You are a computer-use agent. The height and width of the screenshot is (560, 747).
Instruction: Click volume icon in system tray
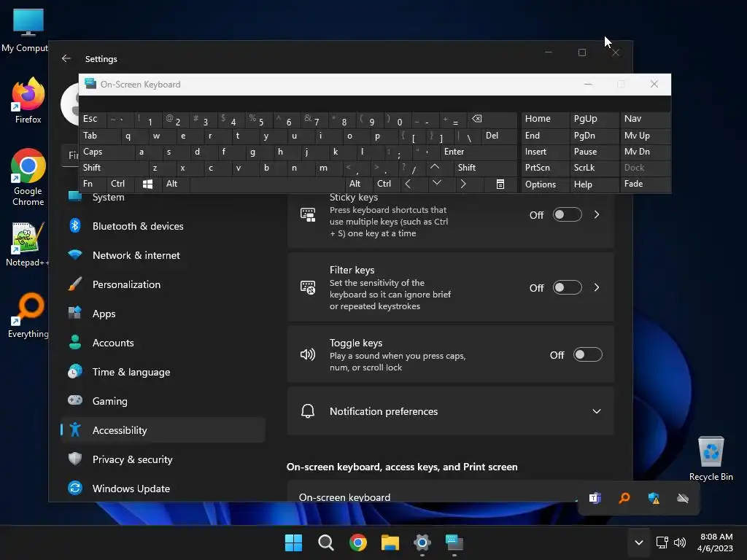click(x=680, y=542)
